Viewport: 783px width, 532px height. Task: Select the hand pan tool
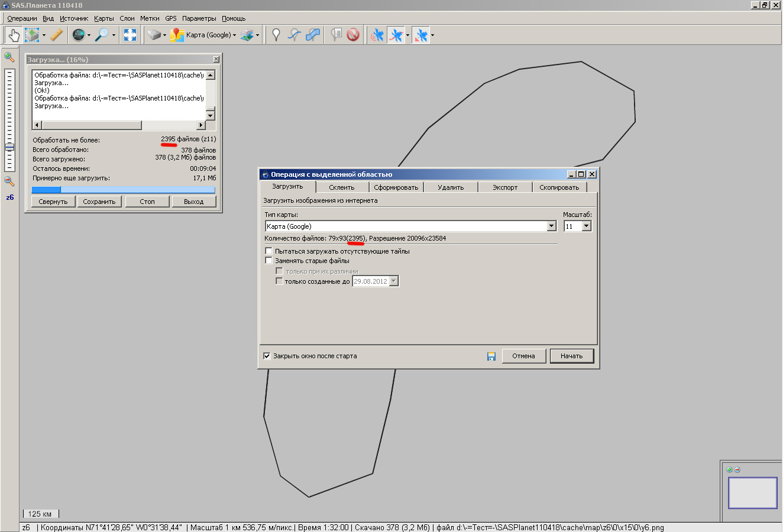click(13, 35)
